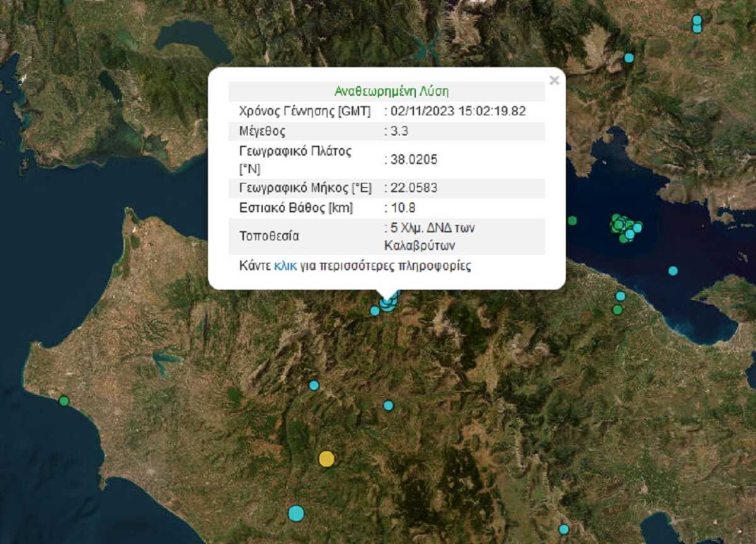Close the earthquake details popup

pos(554,81)
